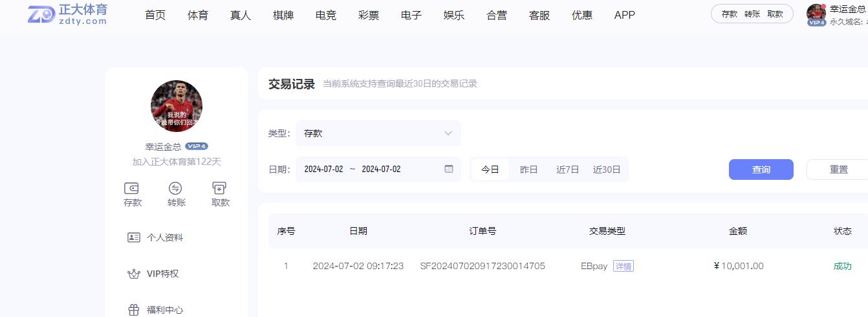Open the 取款 withdraw icon in sidebar
868x317 pixels.
(220, 188)
